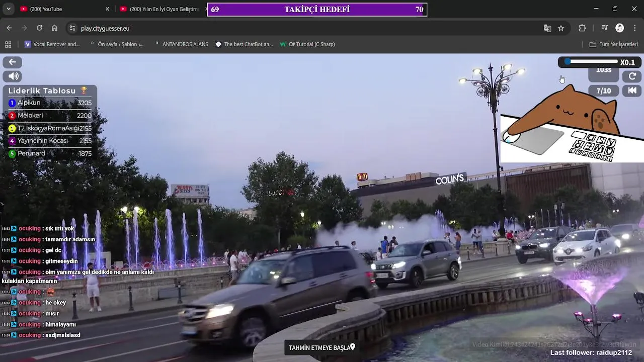644x362 pixels.
Task: Go back using the browser back arrow
Action: (9, 28)
